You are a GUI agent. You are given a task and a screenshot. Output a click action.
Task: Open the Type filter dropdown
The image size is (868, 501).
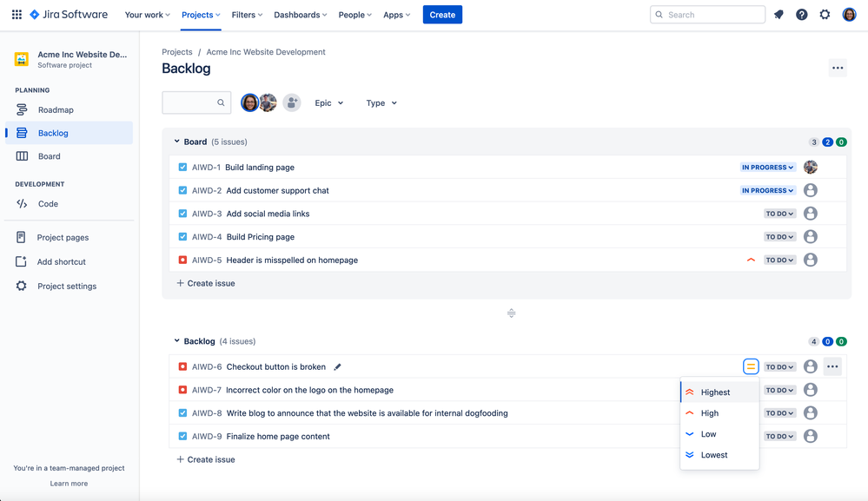click(x=381, y=102)
